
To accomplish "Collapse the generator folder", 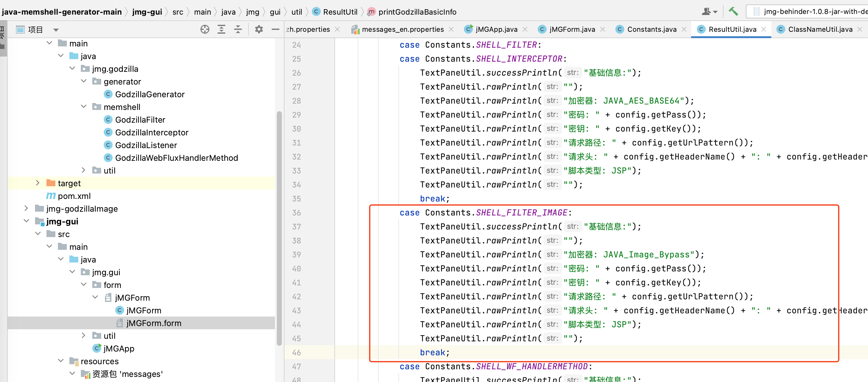I will click(x=84, y=81).
